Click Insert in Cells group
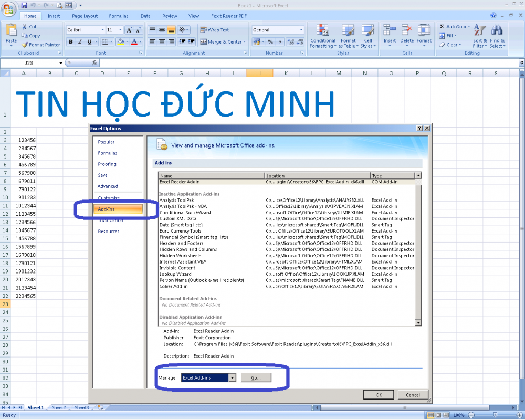Image resolution: width=525 pixels, height=420 pixels. [390, 35]
